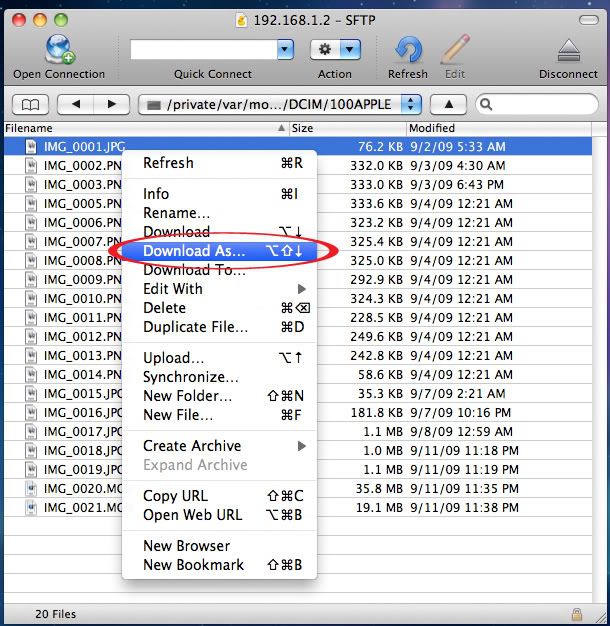The image size is (610, 626).
Task: Open the Action gear menu
Action: (325, 50)
